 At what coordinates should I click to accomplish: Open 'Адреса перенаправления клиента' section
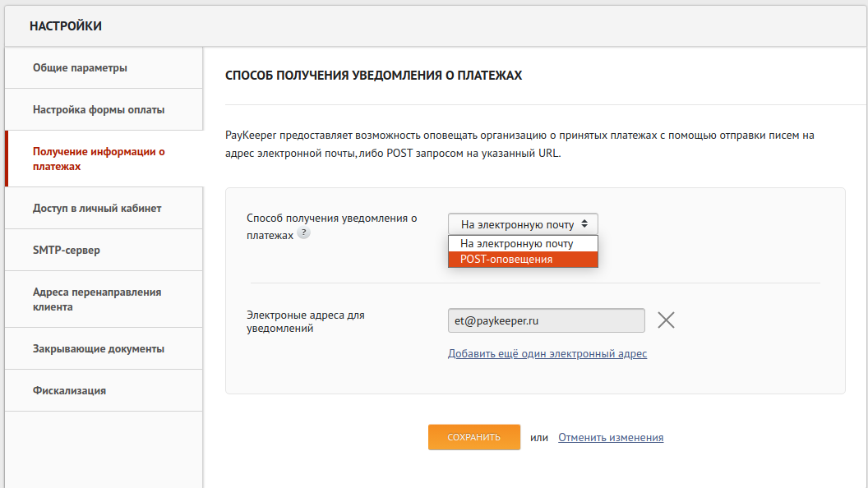coord(97,299)
